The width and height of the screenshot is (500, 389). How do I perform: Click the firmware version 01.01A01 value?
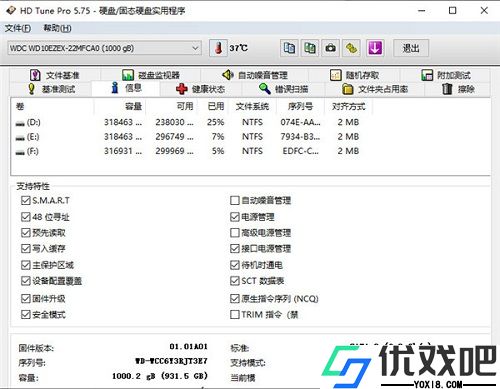pyautogui.click(x=189, y=347)
